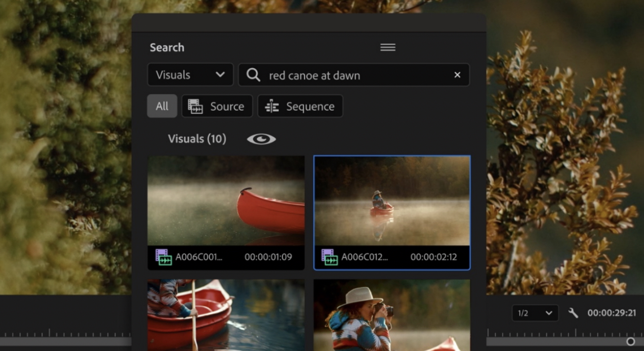Switch to the Sequence filter tab

click(300, 106)
